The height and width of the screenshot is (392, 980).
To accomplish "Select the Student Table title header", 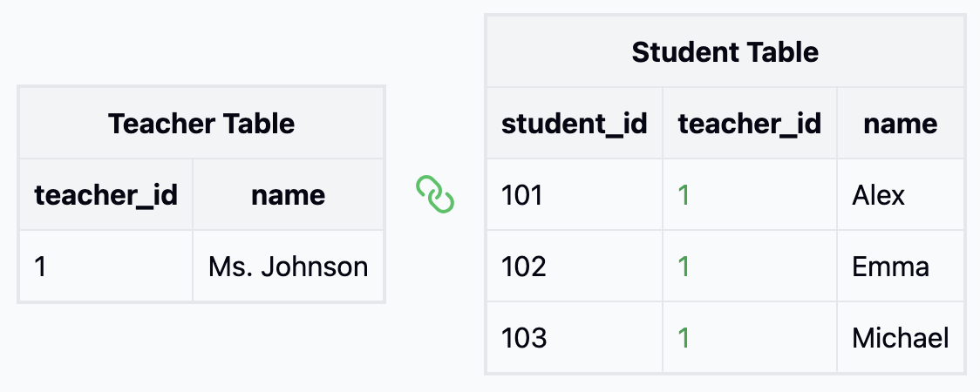I will coord(725,51).
